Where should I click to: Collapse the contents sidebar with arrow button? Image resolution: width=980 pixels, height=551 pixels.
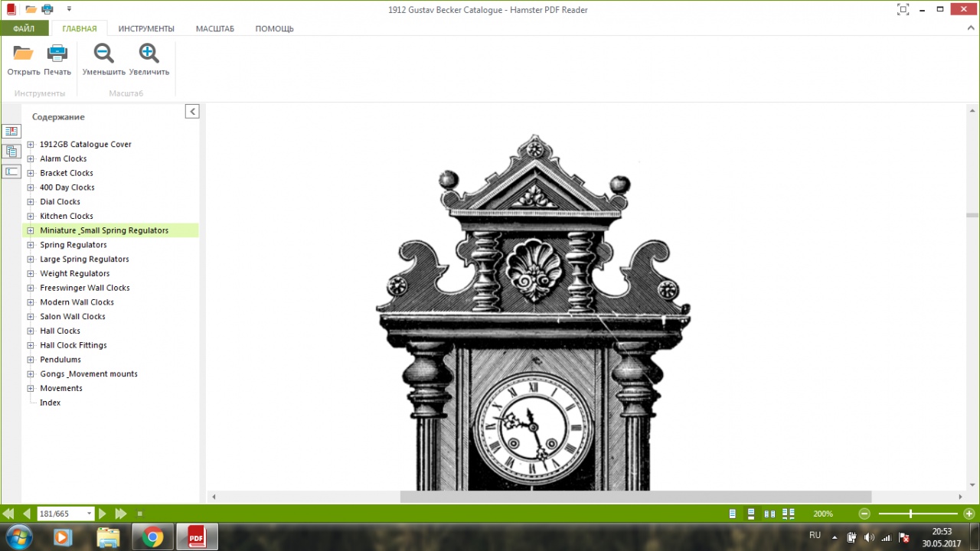192,112
